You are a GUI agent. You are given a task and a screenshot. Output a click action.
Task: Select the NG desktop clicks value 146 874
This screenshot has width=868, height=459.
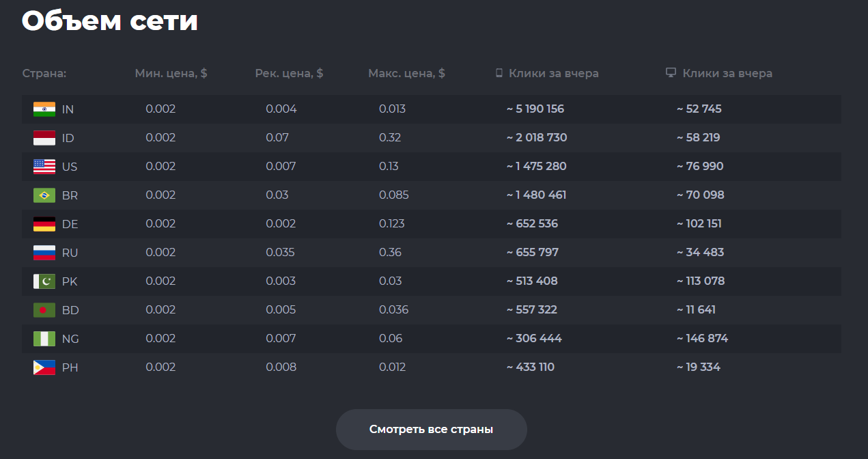(x=702, y=339)
